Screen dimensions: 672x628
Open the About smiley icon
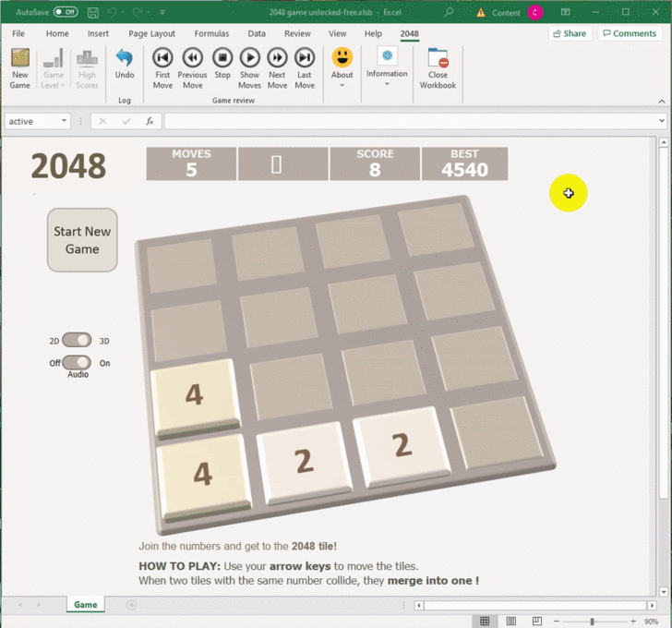point(342,57)
